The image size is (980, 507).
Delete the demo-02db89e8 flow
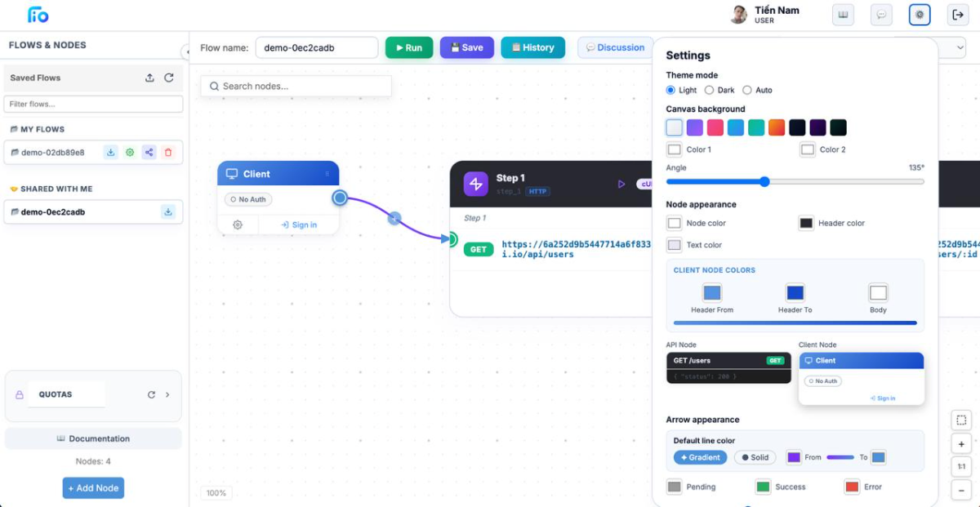(x=168, y=153)
